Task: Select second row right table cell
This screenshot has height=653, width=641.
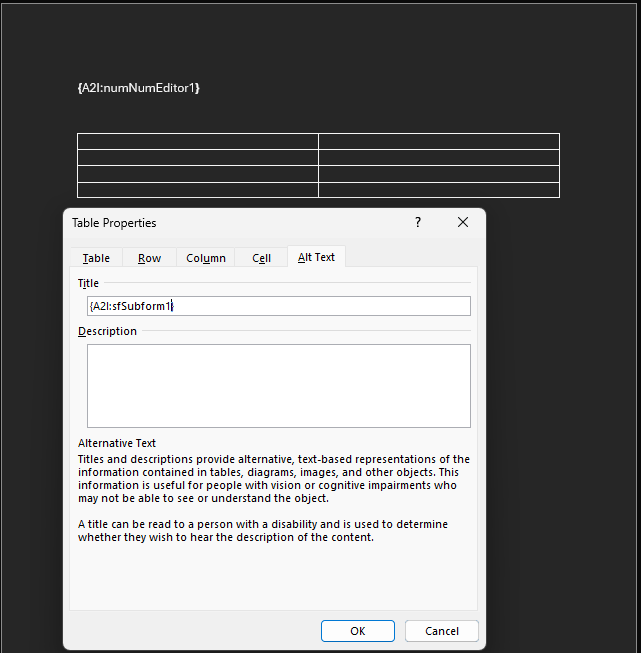Action: [438, 158]
